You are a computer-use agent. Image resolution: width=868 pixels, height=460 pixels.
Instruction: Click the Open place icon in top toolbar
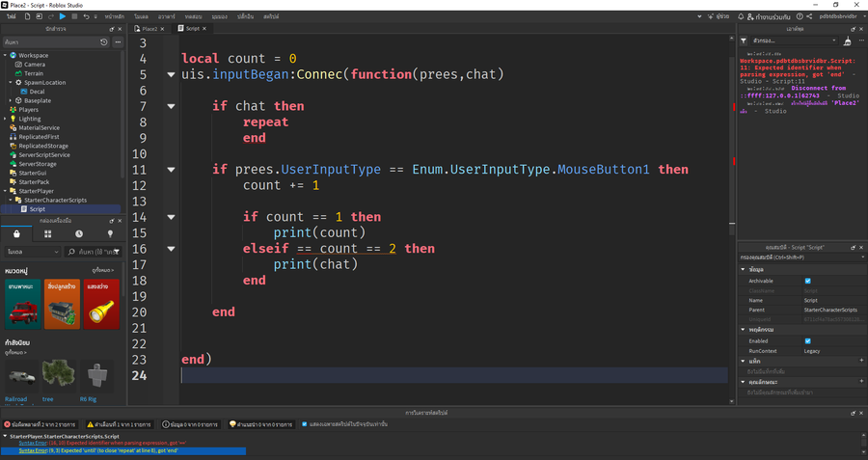39,16
